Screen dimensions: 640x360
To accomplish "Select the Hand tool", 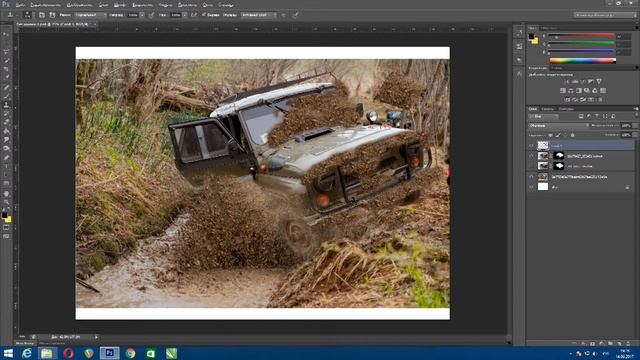I will click(x=6, y=193).
